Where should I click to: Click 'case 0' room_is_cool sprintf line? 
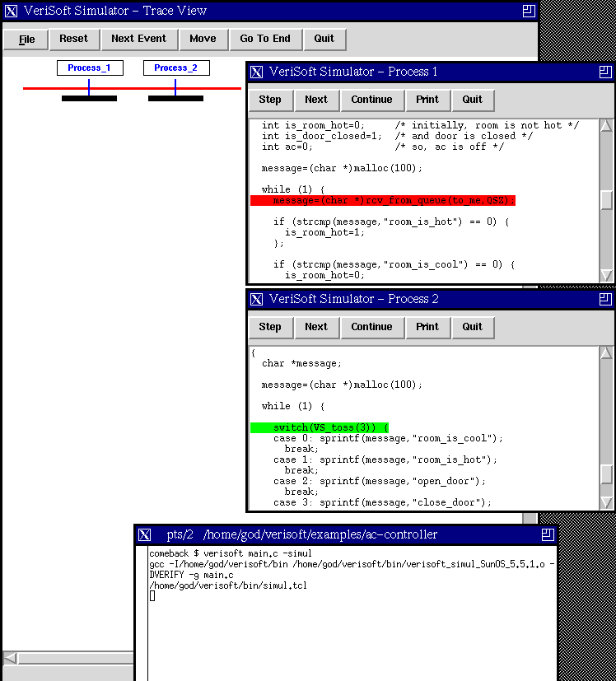pos(389,439)
